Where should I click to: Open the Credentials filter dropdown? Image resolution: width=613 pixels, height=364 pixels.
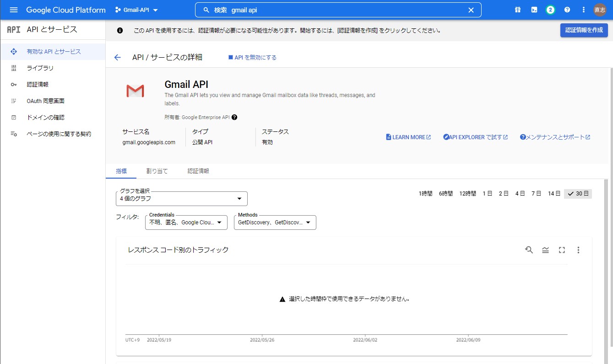click(x=186, y=223)
